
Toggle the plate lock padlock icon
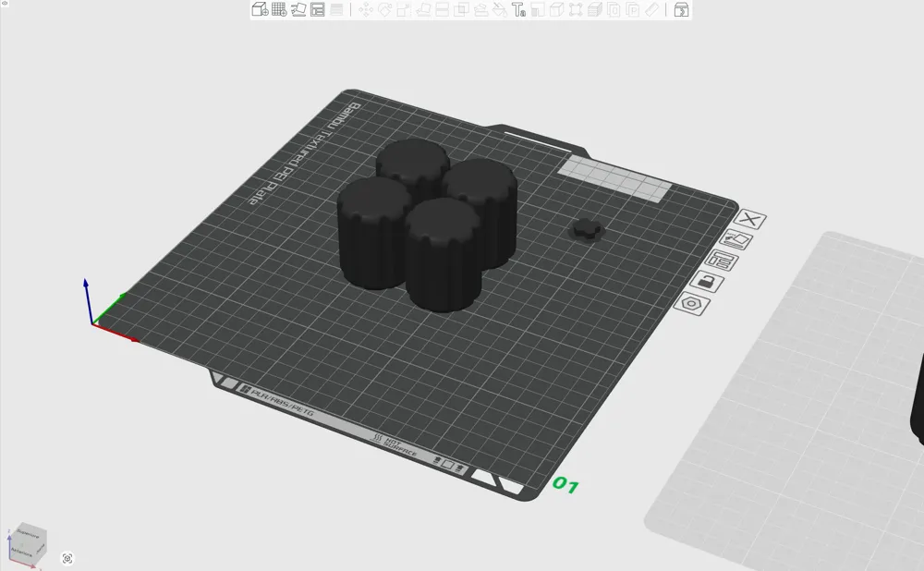coord(707,281)
